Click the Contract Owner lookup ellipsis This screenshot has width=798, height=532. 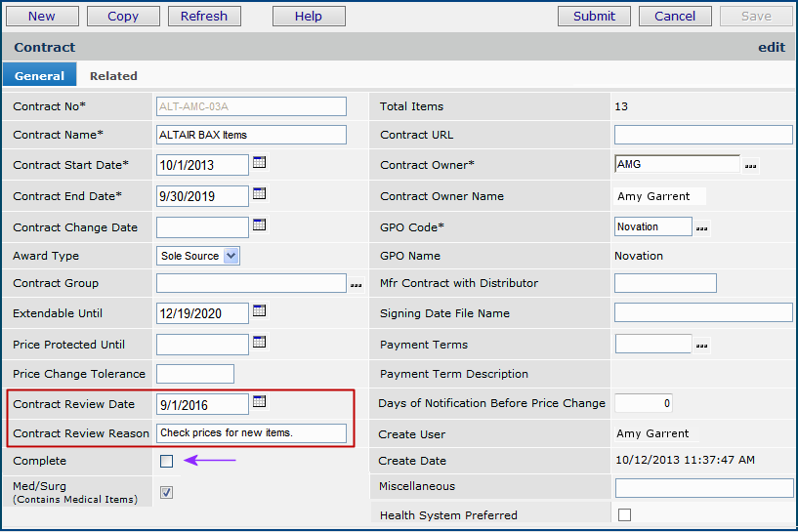tap(750, 167)
